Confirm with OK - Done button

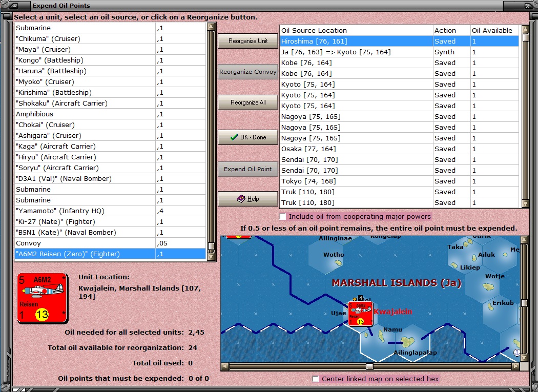tap(247, 137)
